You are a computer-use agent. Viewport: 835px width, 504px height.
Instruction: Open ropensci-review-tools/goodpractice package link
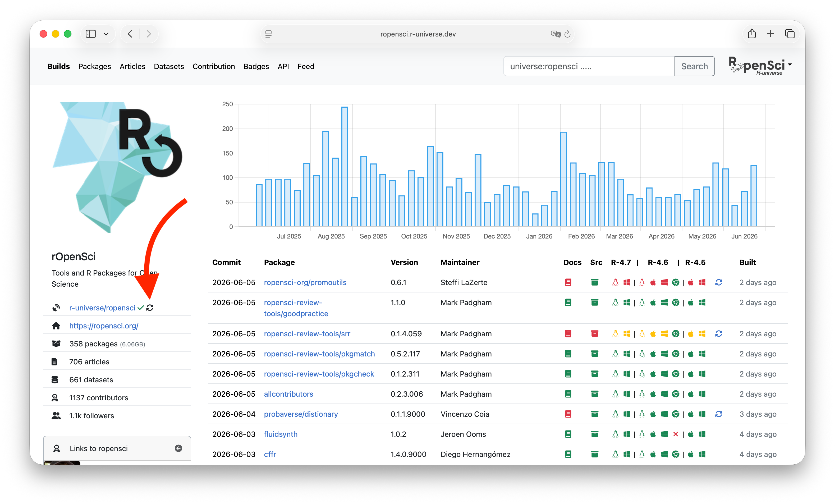point(296,308)
